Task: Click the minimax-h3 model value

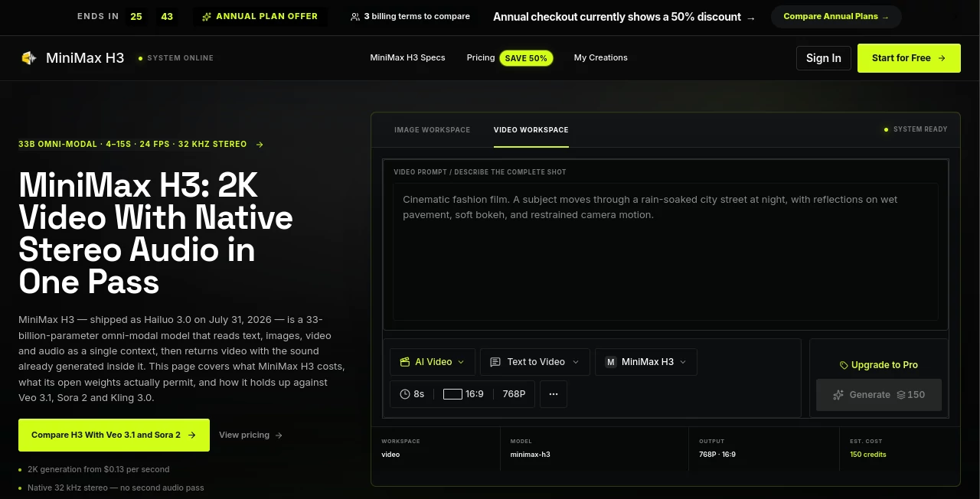Action: 531,455
